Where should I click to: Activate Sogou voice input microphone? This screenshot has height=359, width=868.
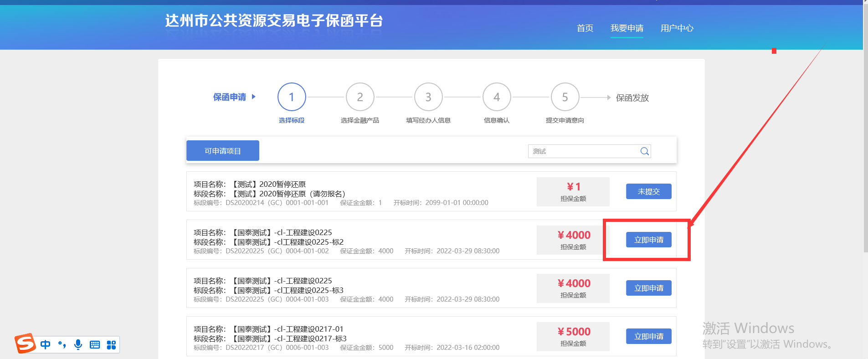tap(78, 344)
